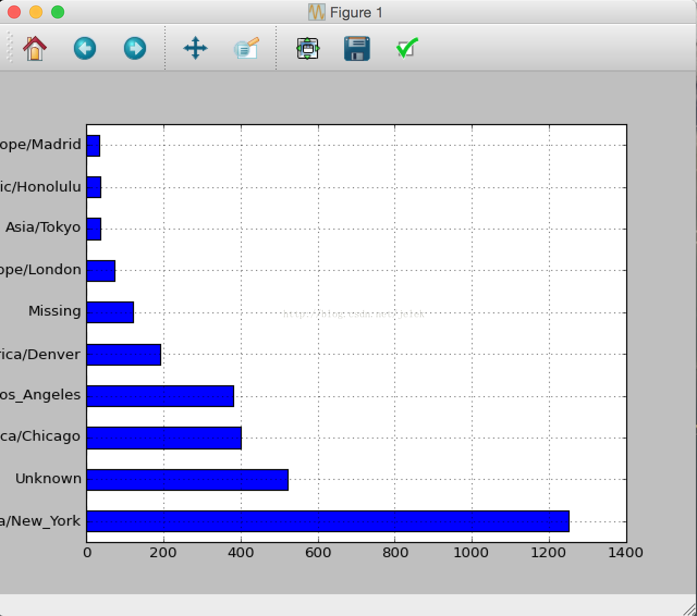Image resolution: width=697 pixels, height=616 pixels.
Task: Click the toolbar drag handle
Action: [x=9, y=47]
